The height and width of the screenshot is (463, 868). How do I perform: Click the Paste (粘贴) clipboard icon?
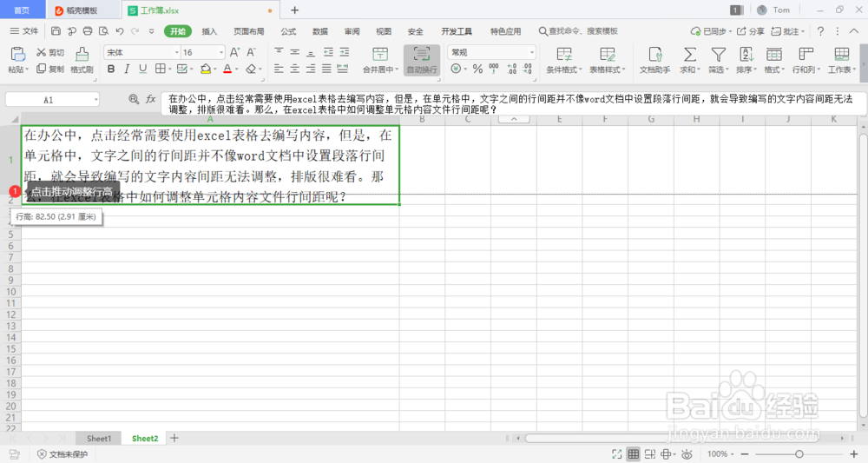coord(17,54)
